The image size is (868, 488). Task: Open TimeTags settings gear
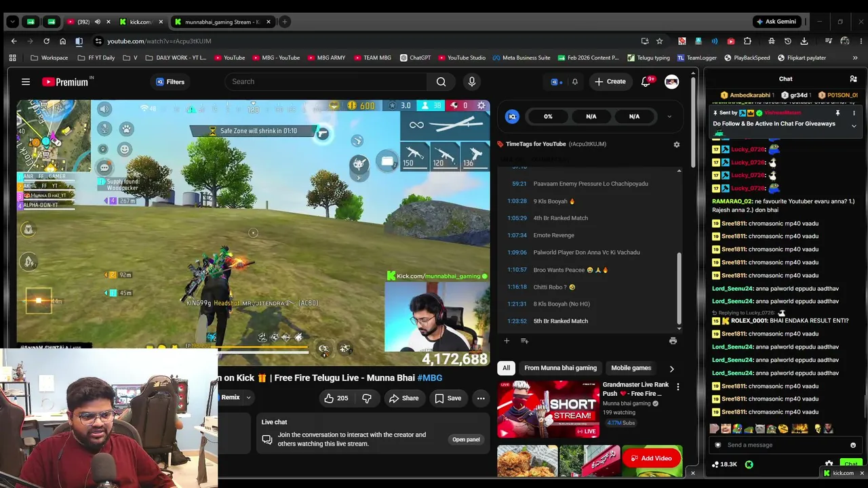click(676, 144)
